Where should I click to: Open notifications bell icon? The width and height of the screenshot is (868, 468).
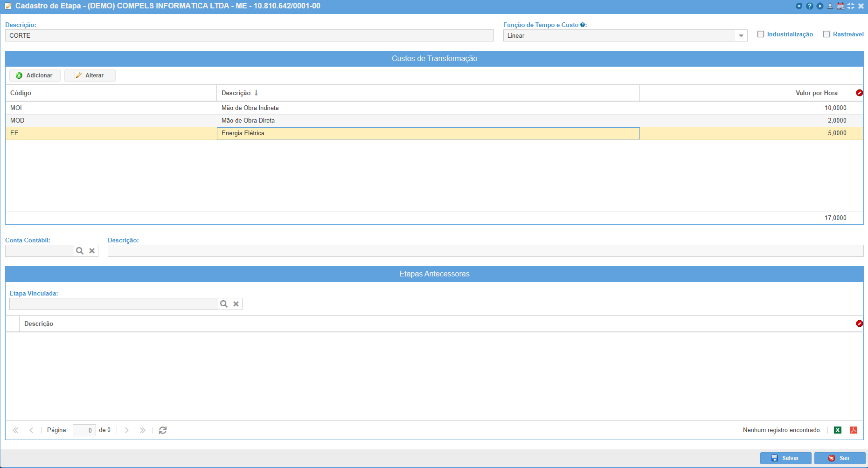click(830, 6)
